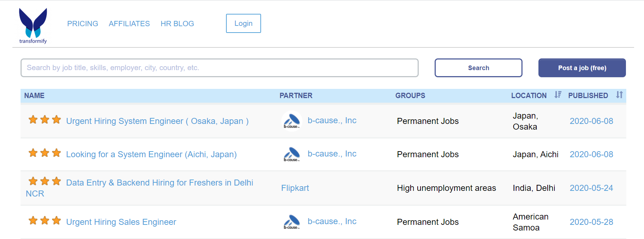
Task: Sort jobs by the Published sort icon
Action: 619,95
